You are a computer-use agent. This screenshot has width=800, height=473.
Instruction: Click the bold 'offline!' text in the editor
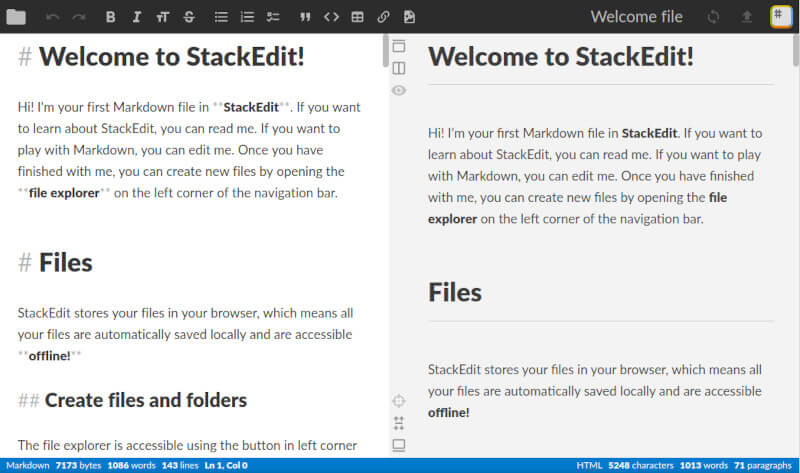pyautogui.click(x=49, y=356)
